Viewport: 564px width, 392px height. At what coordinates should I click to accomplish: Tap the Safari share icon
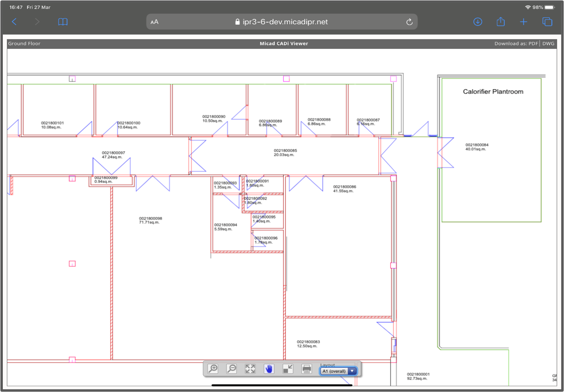500,22
